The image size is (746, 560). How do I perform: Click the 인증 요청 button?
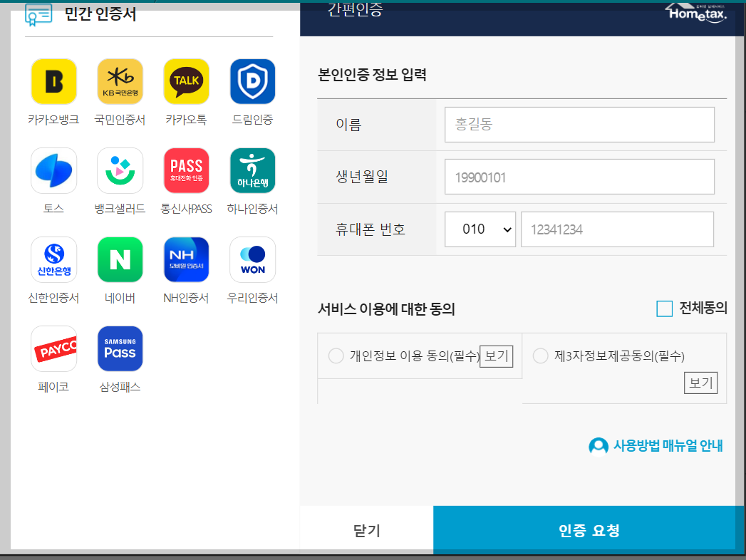pyautogui.click(x=589, y=530)
